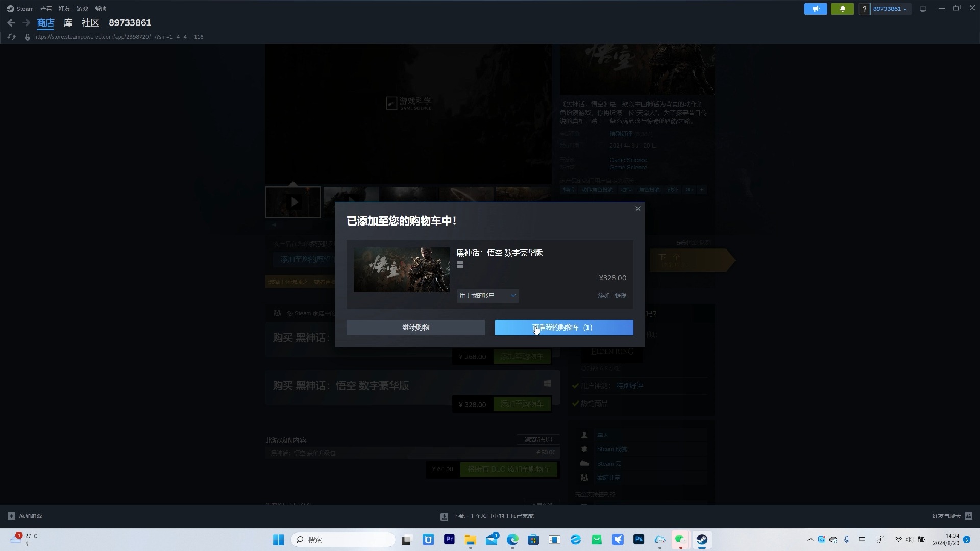Screen dimensions: 980x551
Task: Open the 帮助 menu
Action: pyautogui.click(x=101, y=9)
